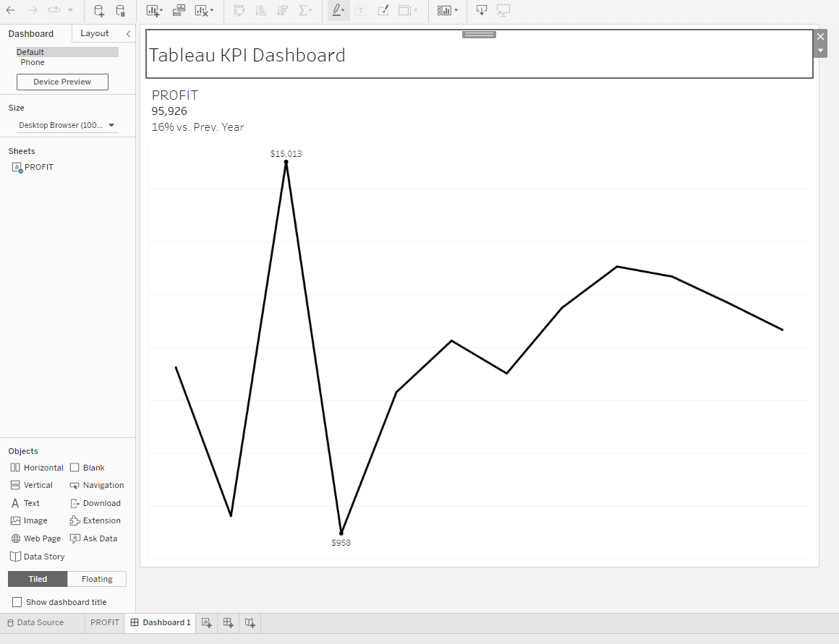Select the Data Story object
This screenshot has width=839, height=644.
point(38,557)
